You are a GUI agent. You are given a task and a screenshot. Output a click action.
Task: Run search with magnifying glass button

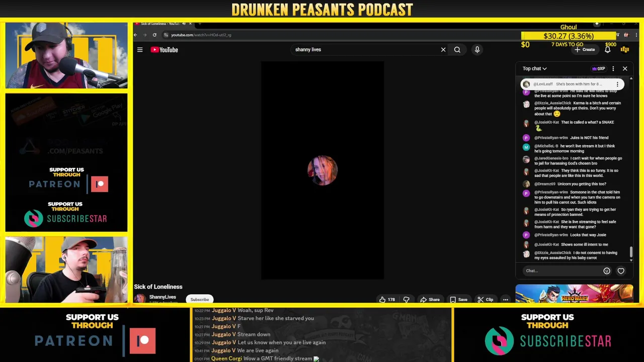457,50
